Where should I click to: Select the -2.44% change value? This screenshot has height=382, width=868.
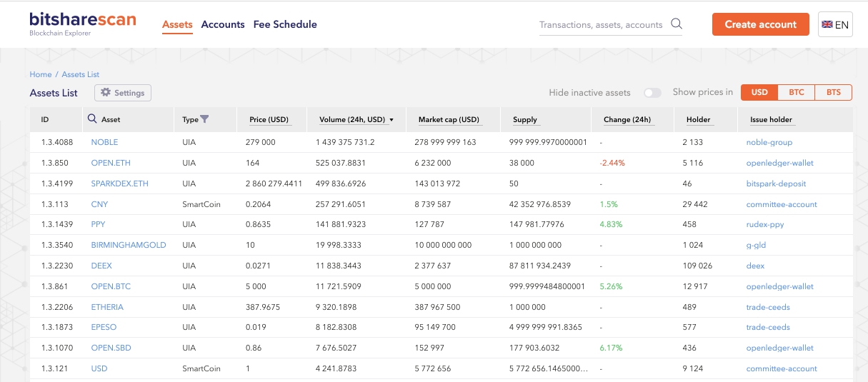612,163
